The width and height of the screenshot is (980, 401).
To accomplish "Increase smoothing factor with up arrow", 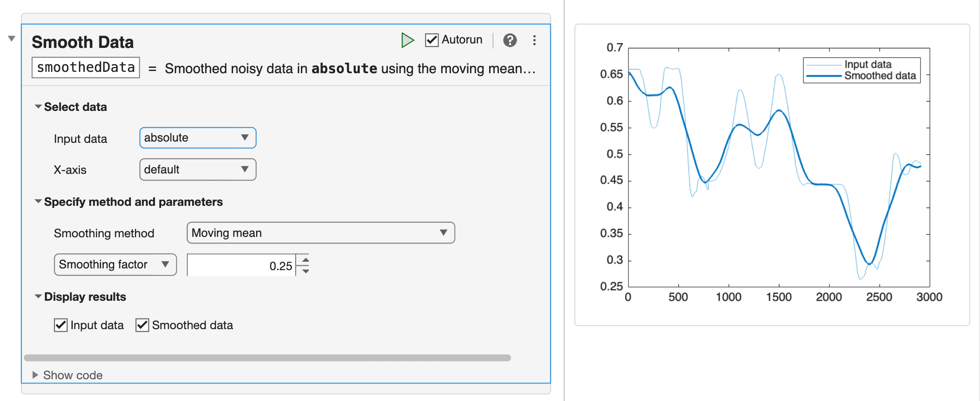I will click(305, 260).
